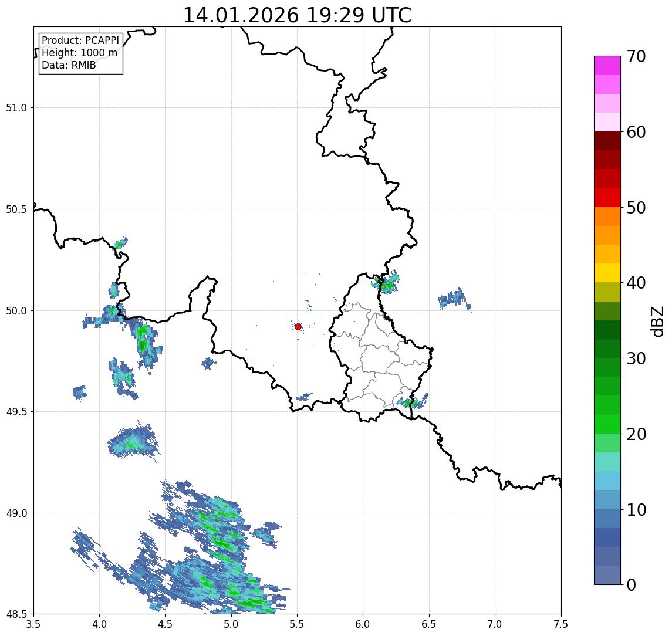Click the light blue colorbar segment just above 10
The image size is (672, 636).
click(x=607, y=499)
